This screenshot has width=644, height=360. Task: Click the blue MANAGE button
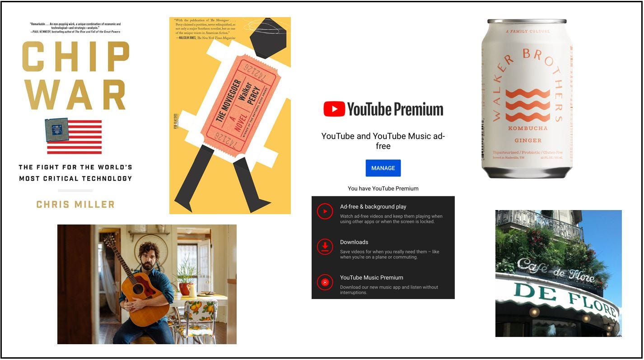[383, 168]
